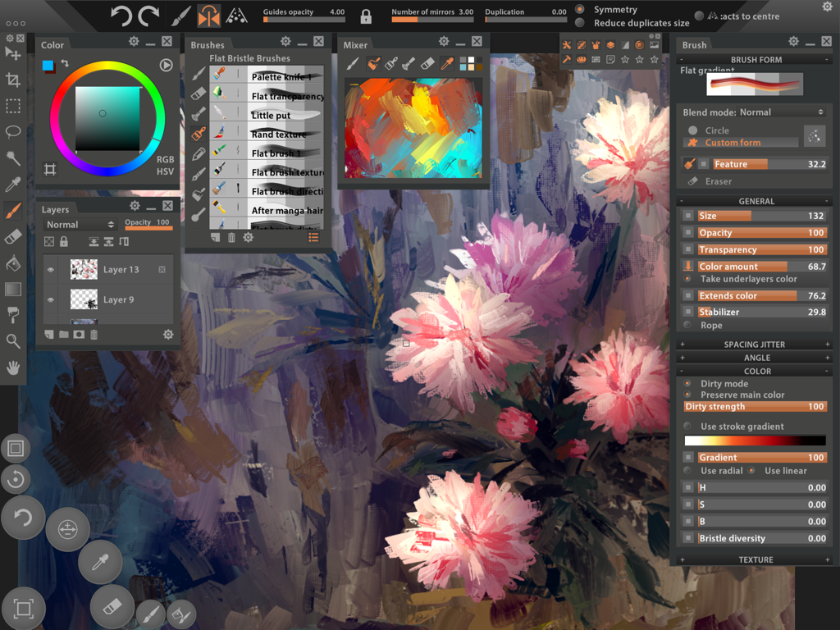Screen dimensions: 840x630
Task: Open the Normal blend mode dropdown in Layers
Action: click(79, 224)
